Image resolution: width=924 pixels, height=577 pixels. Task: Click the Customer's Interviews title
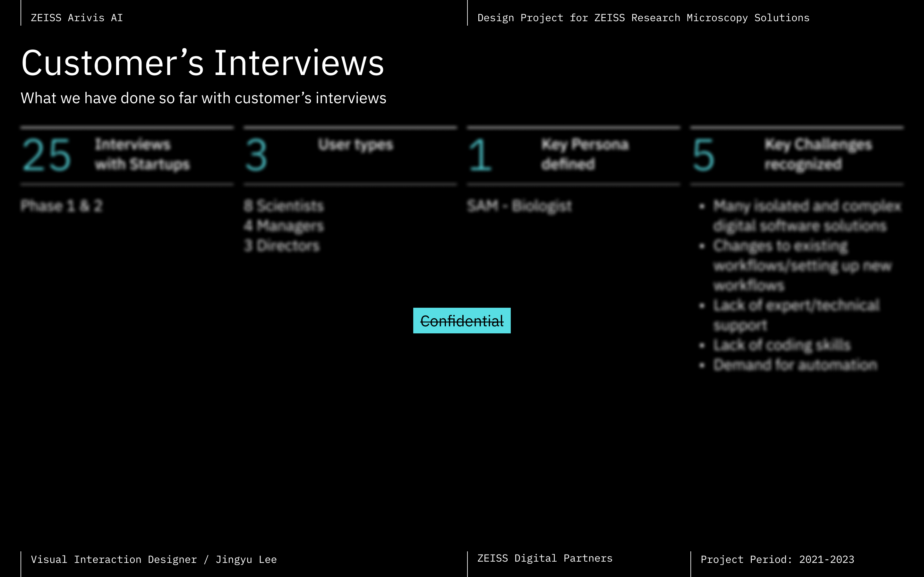tap(202, 63)
